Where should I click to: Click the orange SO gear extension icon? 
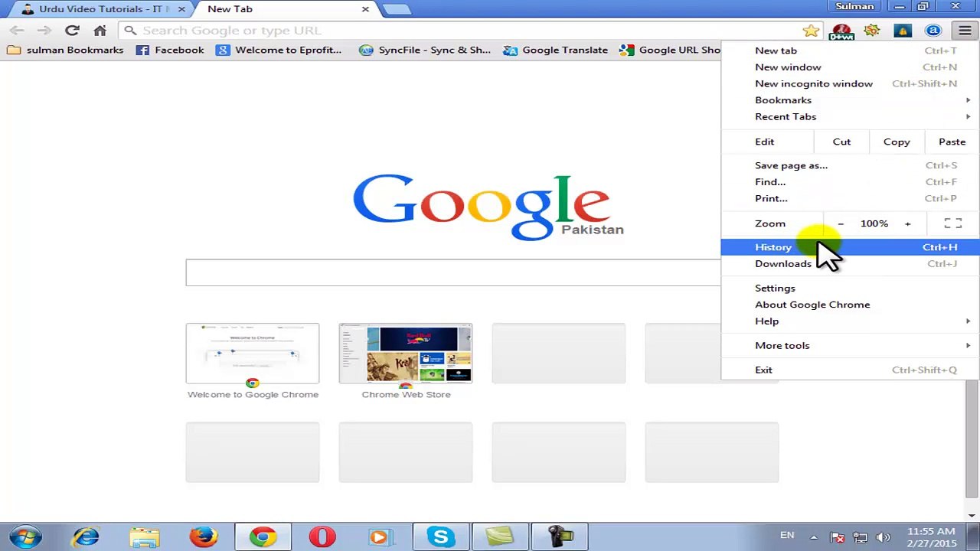click(x=872, y=31)
